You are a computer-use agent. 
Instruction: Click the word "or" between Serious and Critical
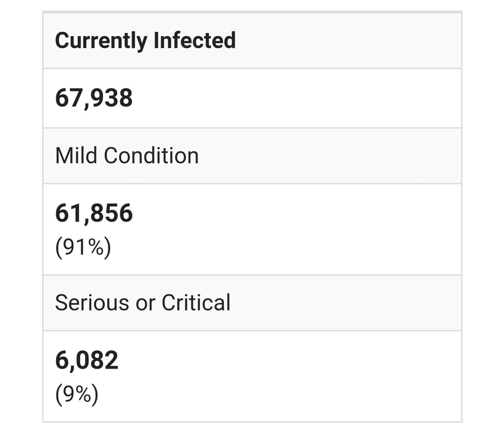click(145, 303)
